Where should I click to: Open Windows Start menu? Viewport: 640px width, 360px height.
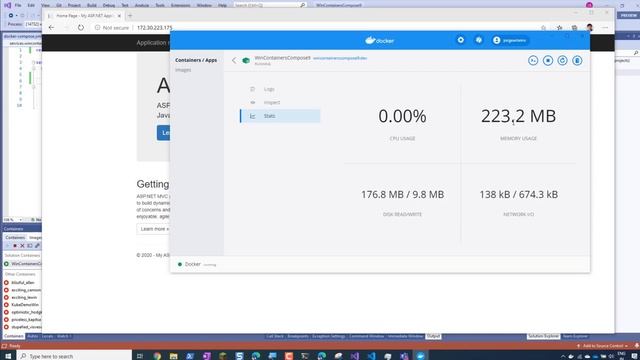tap(8, 356)
